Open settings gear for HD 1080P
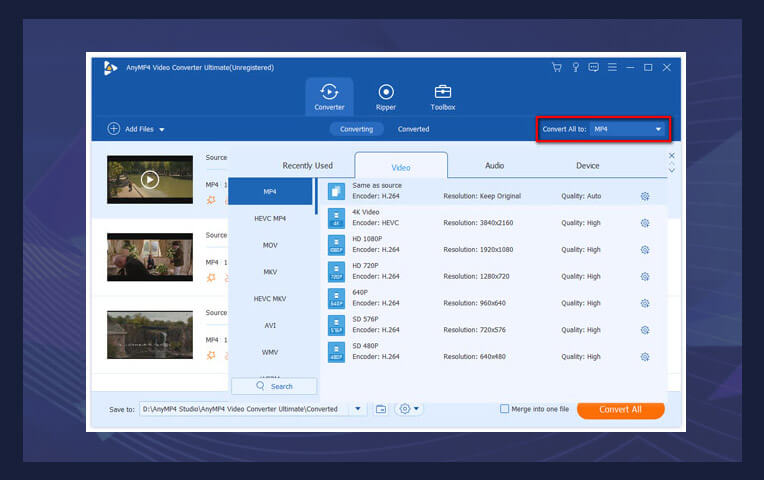 (645, 250)
